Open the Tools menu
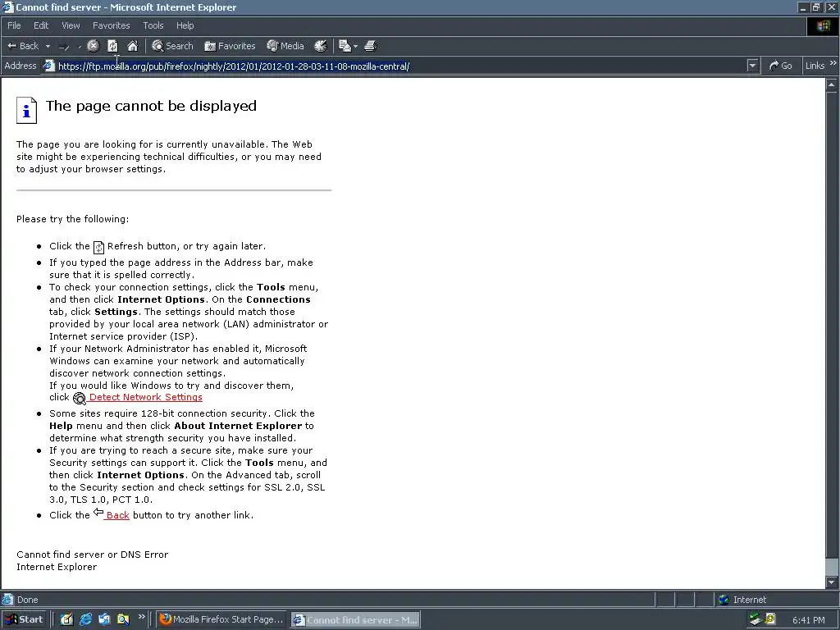840x630 pixels. pyautogui.click(x=153, y=25)
